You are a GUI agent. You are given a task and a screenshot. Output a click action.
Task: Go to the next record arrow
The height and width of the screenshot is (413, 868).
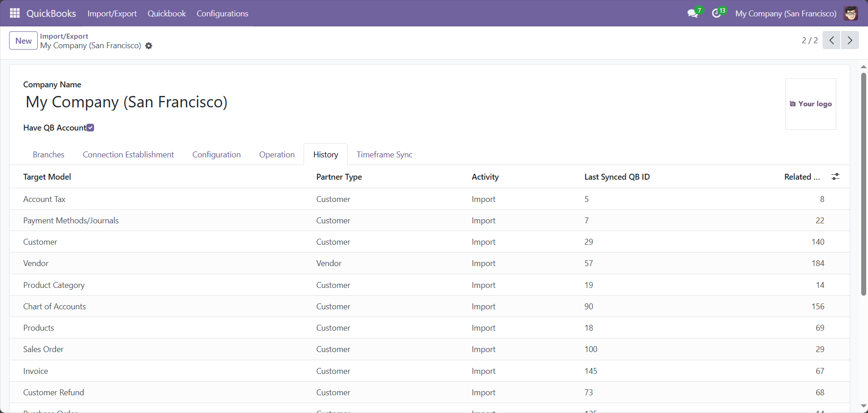(x=850, y=40)
